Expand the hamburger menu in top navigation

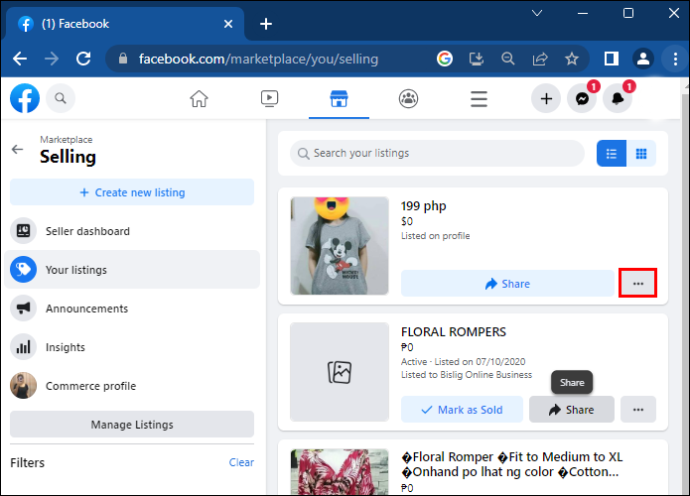coord(479,99)
